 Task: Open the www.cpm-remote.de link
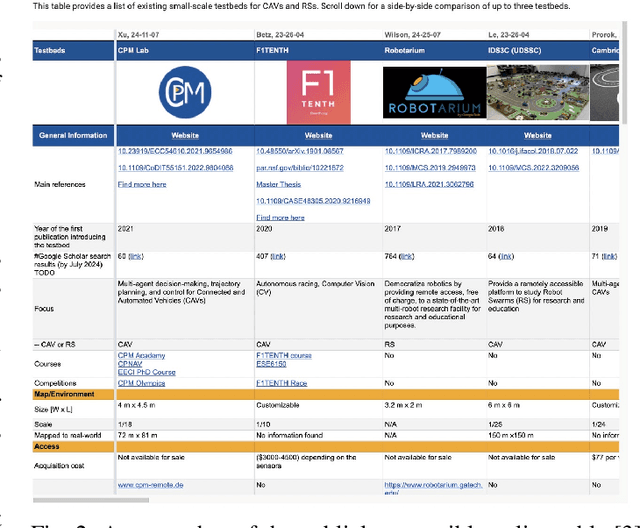tap(156, 485)
